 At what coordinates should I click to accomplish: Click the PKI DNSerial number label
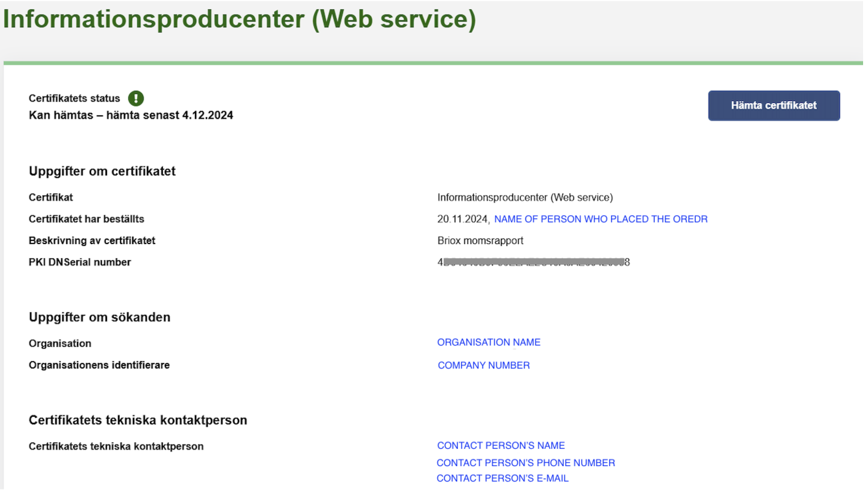click(x=80, y=263)
